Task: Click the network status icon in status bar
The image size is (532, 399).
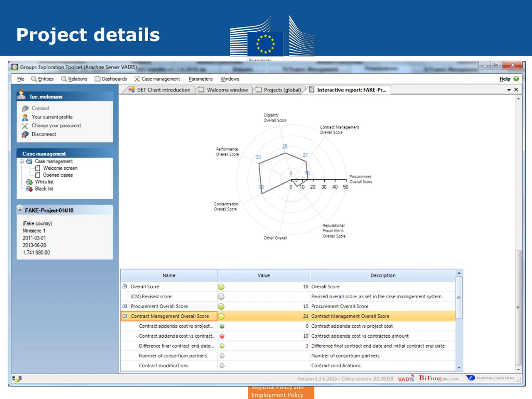Action: tap(17, 379)
